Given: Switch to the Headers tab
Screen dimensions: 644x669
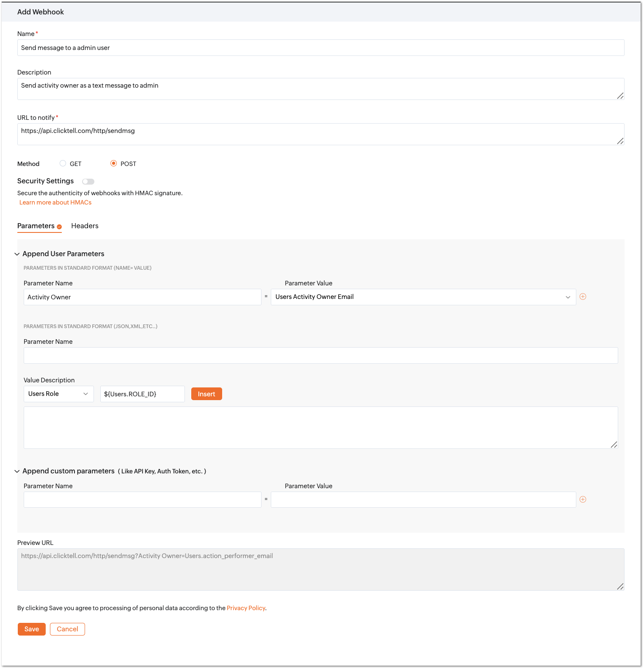Looking at the screenshot, I should [85, 226].
